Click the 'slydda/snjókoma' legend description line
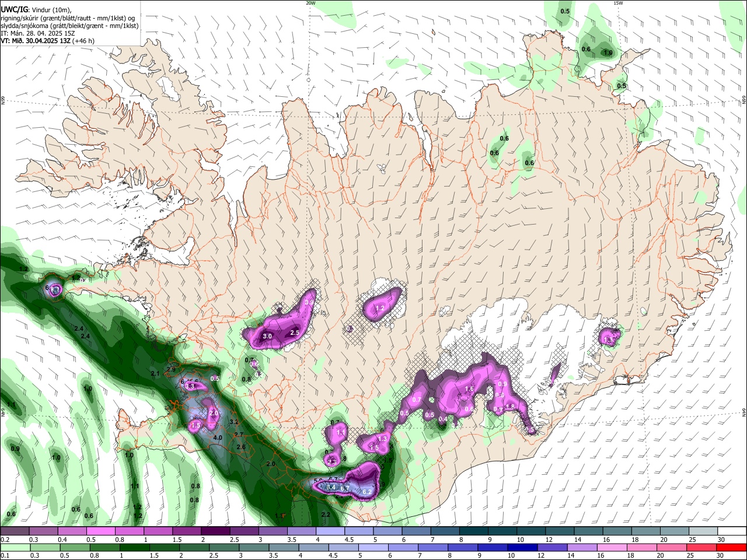 69,26
